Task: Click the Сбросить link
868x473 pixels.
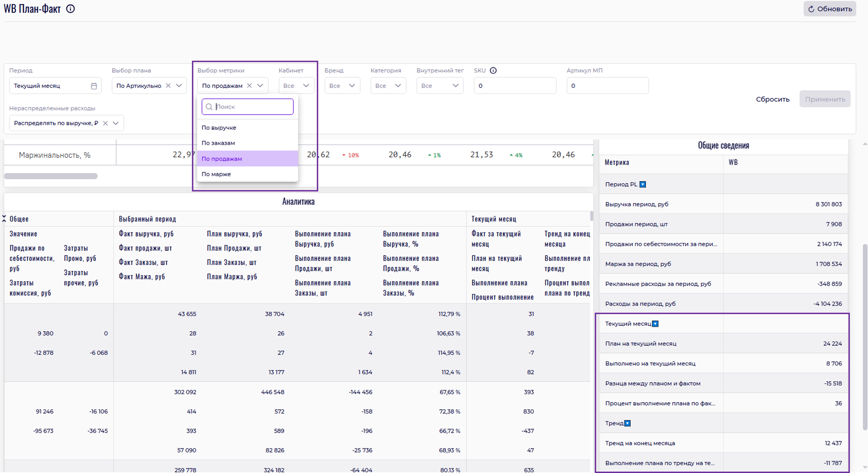Action: 772,99
